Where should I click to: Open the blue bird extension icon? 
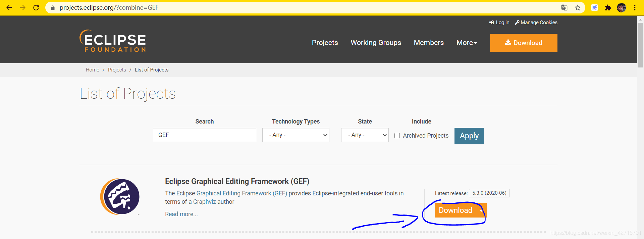pos(594,7)
